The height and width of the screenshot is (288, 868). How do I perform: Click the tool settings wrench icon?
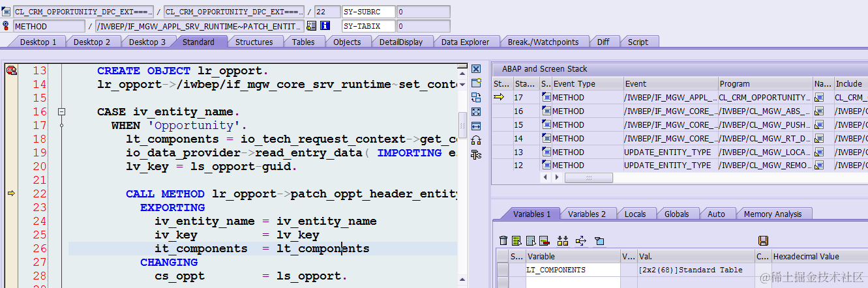476,154
